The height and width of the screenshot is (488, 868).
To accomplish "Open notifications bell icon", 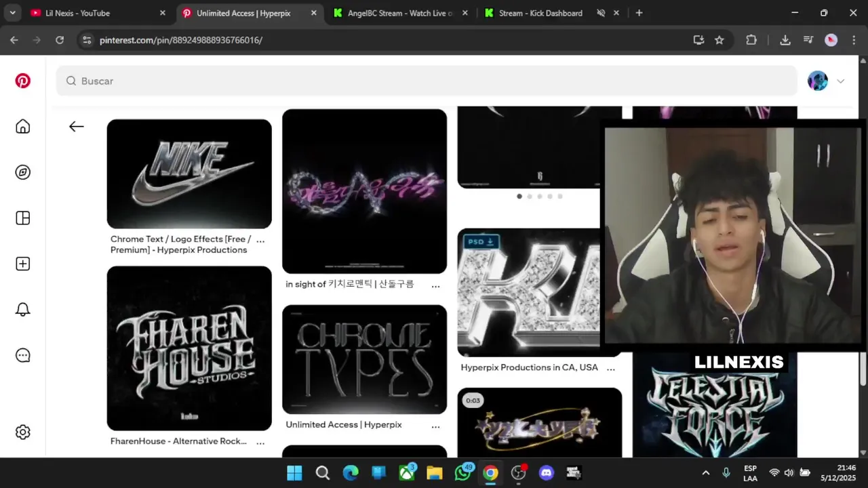I will click(23, 310).
